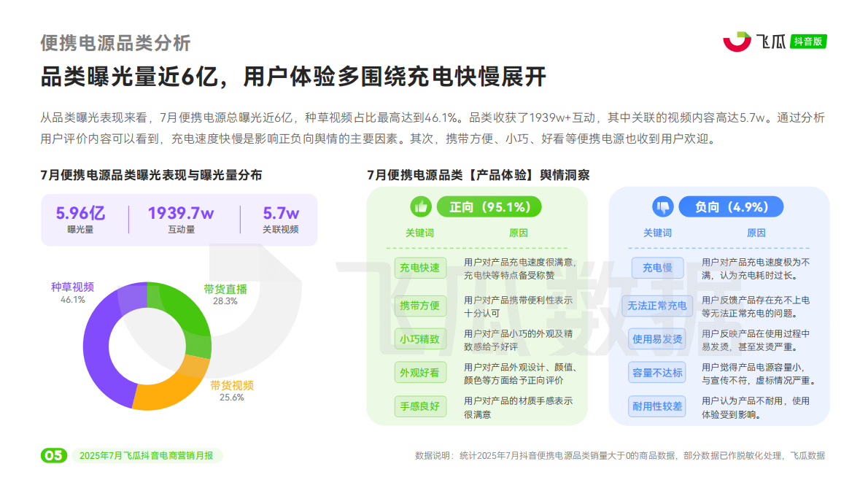Image resolution: width=868 pixels, height=488 pixels.
Task: Click the 5.96亿 曝光量 stat card
Action: [x=80, y=217]
